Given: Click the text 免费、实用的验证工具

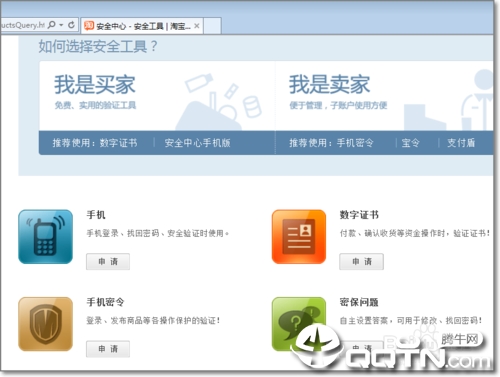Looking at the screenshot, I should pyautogui.click(x=95, y=105).
